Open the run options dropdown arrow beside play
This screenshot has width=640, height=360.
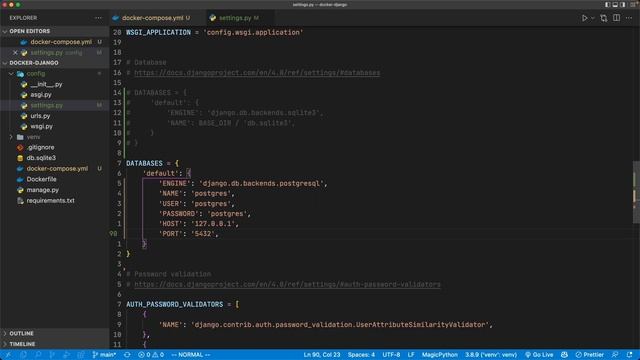click(593, 18)
